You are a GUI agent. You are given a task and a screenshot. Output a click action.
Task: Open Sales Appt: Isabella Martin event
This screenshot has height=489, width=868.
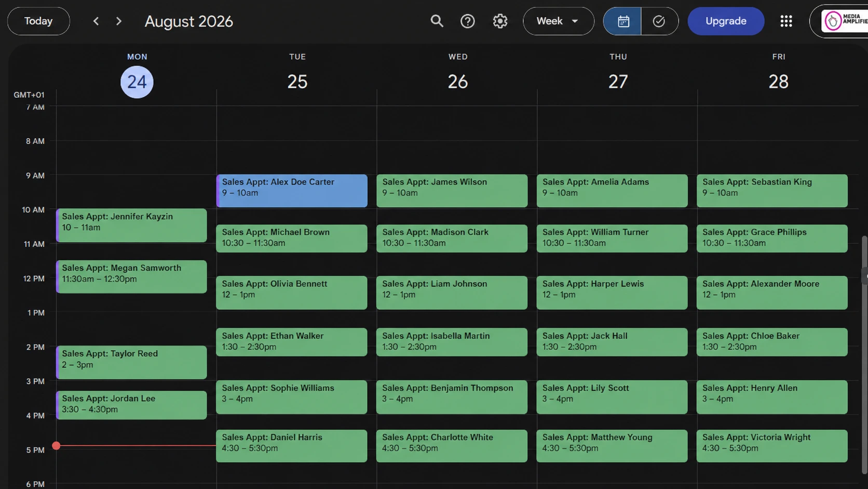pyautogui.click(x=452, y=342)
